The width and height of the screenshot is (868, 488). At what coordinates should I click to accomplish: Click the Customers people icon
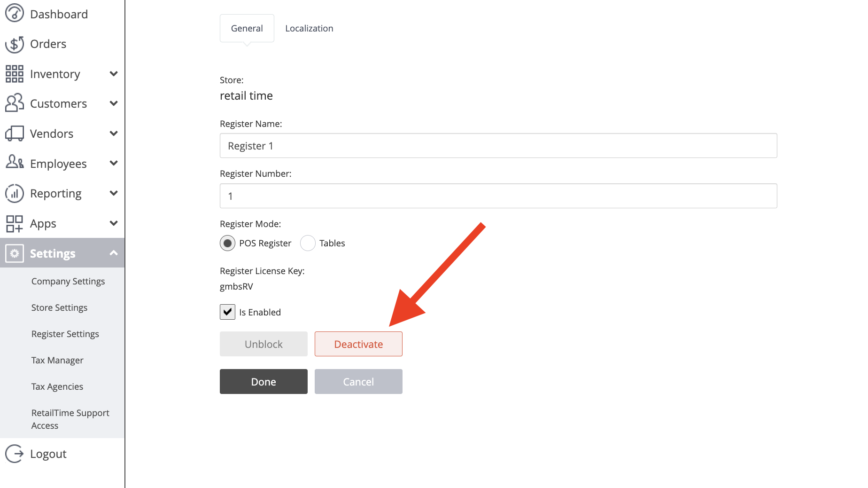click(x=15, y=103)
